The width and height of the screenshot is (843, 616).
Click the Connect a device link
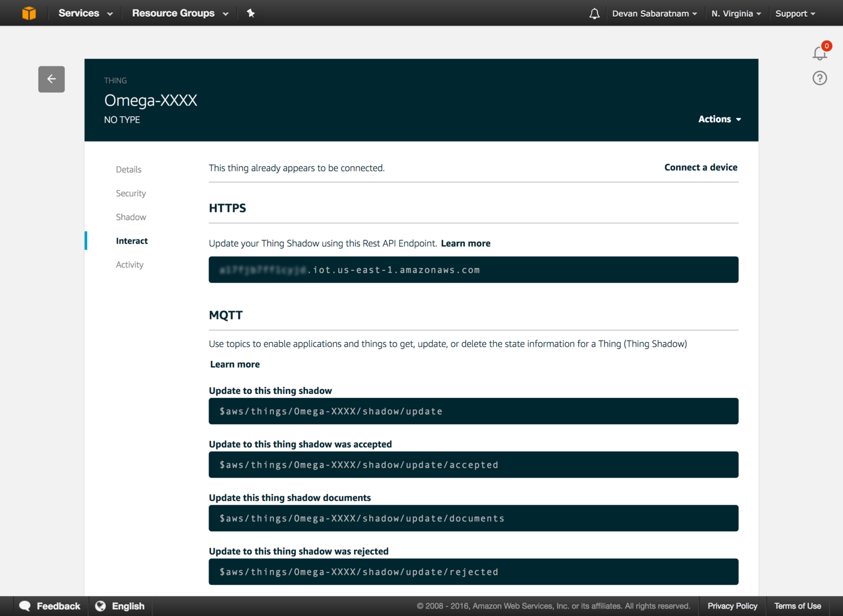point(701,167)
